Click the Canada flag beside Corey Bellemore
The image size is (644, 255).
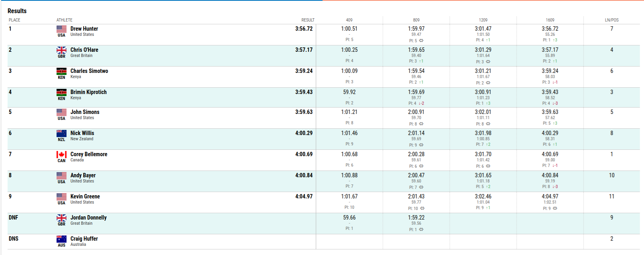61,154
